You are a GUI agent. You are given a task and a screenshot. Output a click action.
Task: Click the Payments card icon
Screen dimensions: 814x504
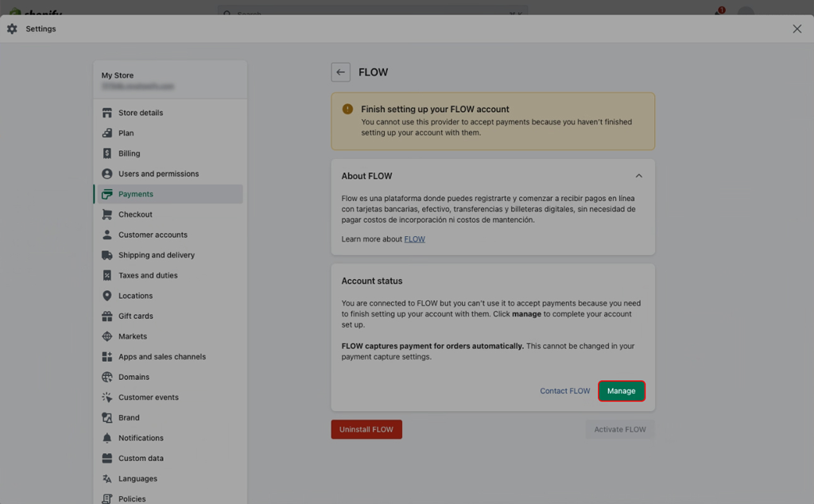tap(107, 194)
